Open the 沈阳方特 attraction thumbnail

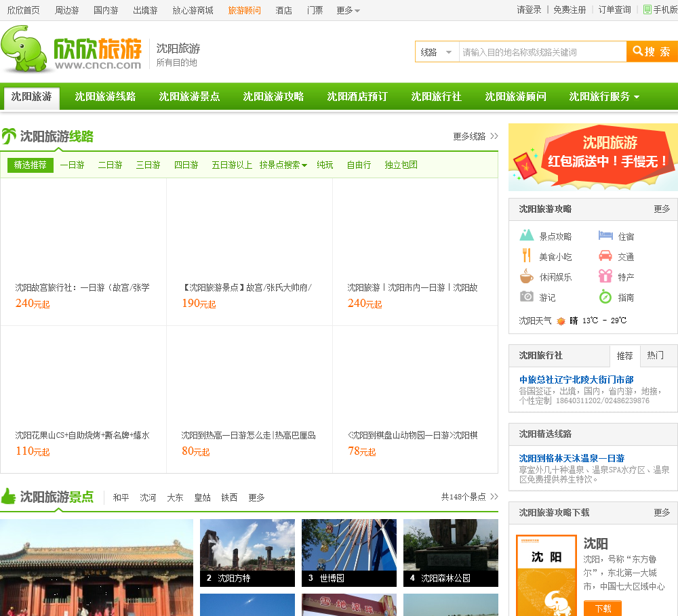pos(247,552)
